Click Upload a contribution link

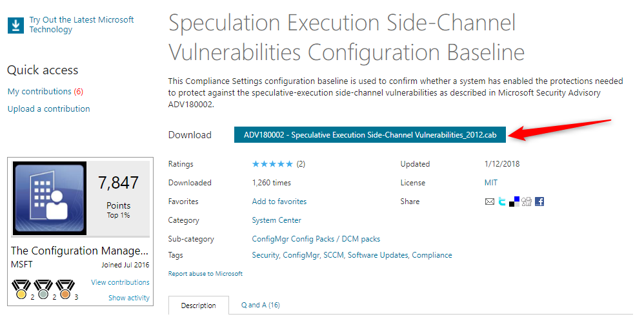(49, 109)
